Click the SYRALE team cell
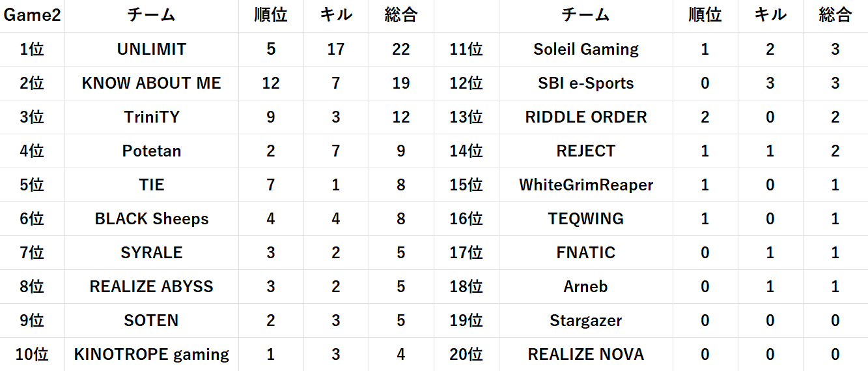This screenshot has width=868, height=371. pyautogui.click(x=152, y=253)
